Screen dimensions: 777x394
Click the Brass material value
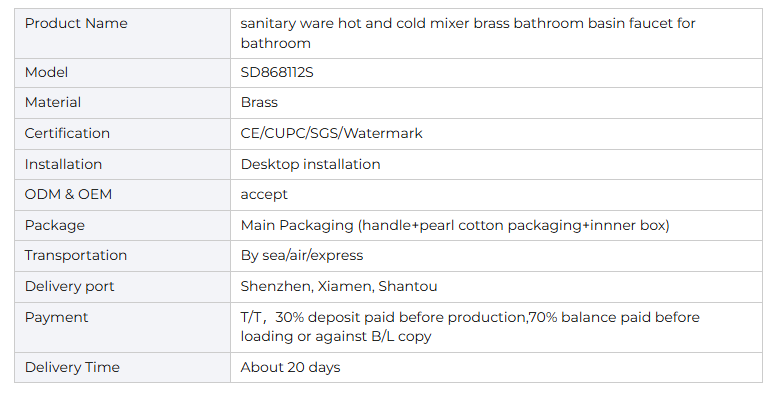[259, 103]
